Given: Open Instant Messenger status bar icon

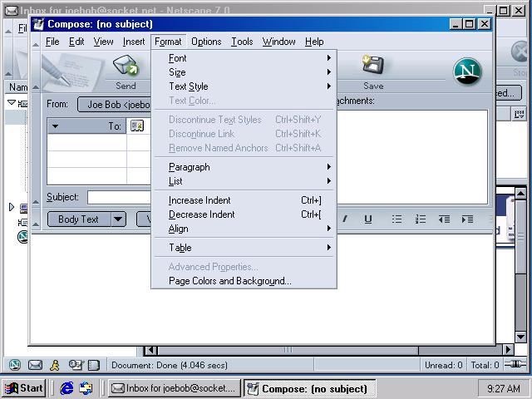Looking at the screenshot, I should [55, 365].
